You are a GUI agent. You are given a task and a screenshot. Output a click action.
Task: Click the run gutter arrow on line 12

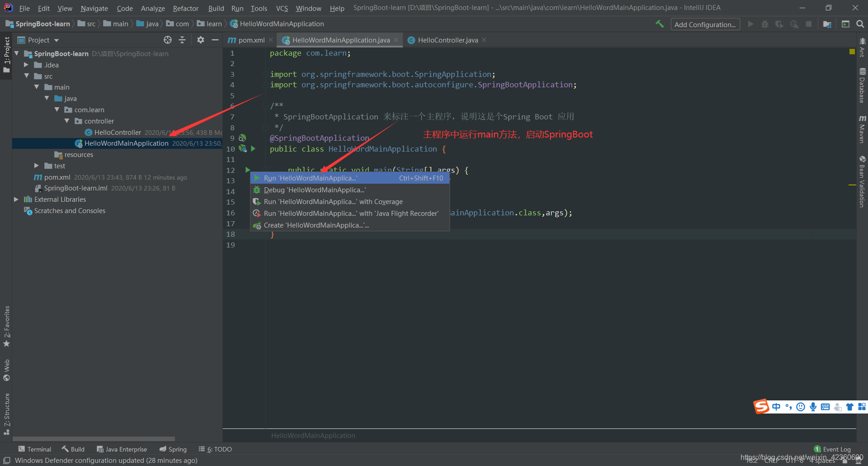pyautogui.click(x=248, y=170)
